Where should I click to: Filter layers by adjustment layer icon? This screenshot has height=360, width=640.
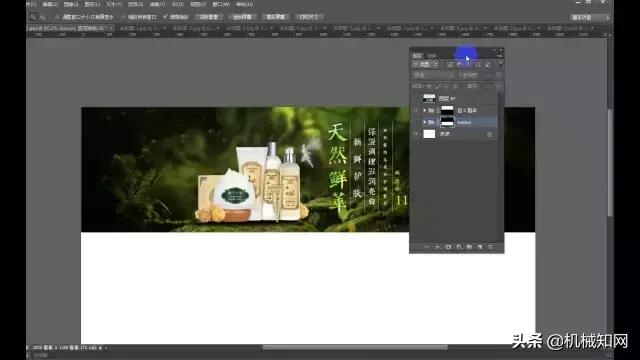(459, 64)
